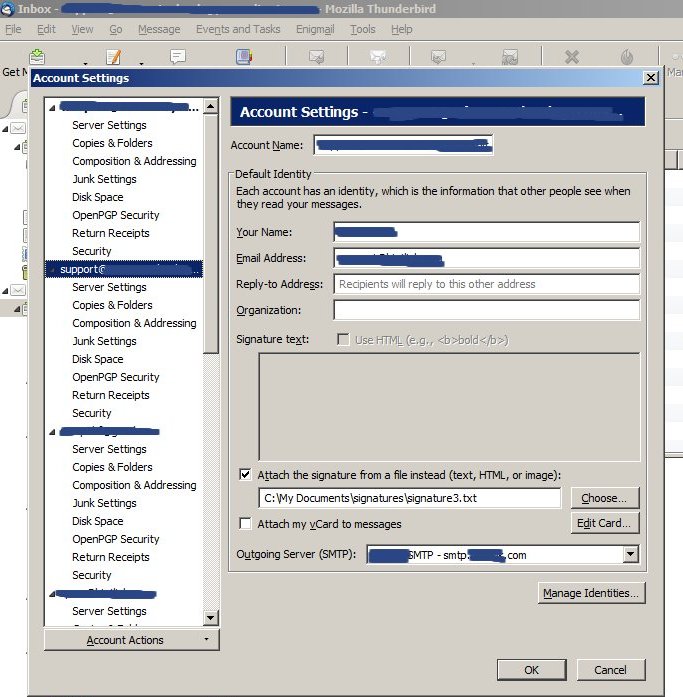Enable Attach my vCard to messages
683x697 pixels.
click(245, 523)
